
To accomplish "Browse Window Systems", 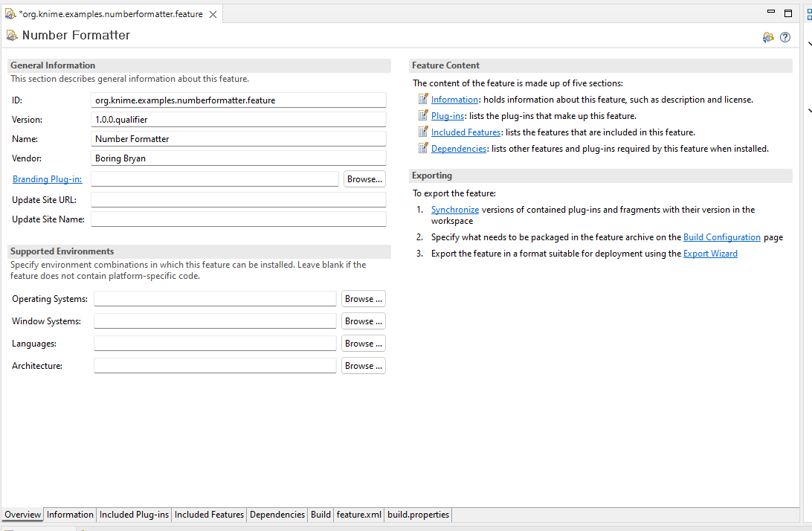I will coord(364,321).
